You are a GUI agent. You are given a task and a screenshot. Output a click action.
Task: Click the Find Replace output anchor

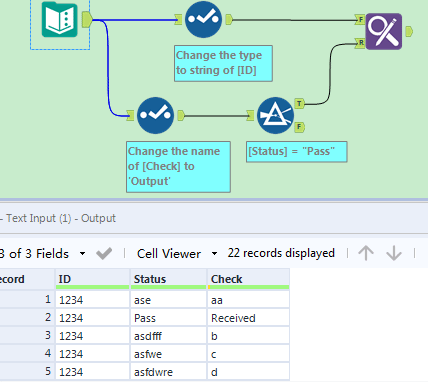point(409,32)
